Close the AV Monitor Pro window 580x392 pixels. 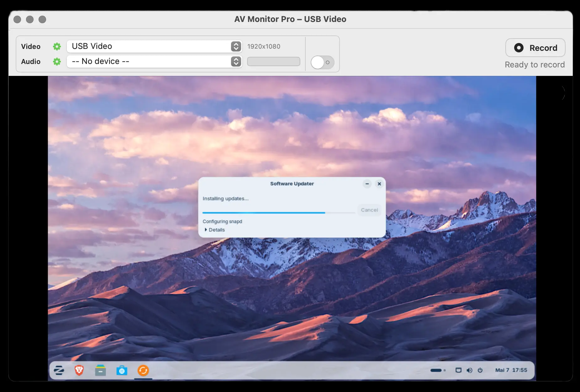[x=18, y=19]
